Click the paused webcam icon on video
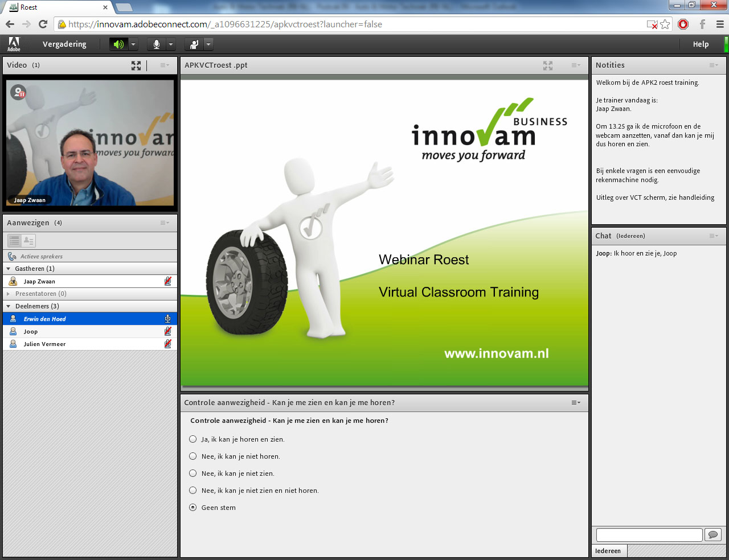 19,92
